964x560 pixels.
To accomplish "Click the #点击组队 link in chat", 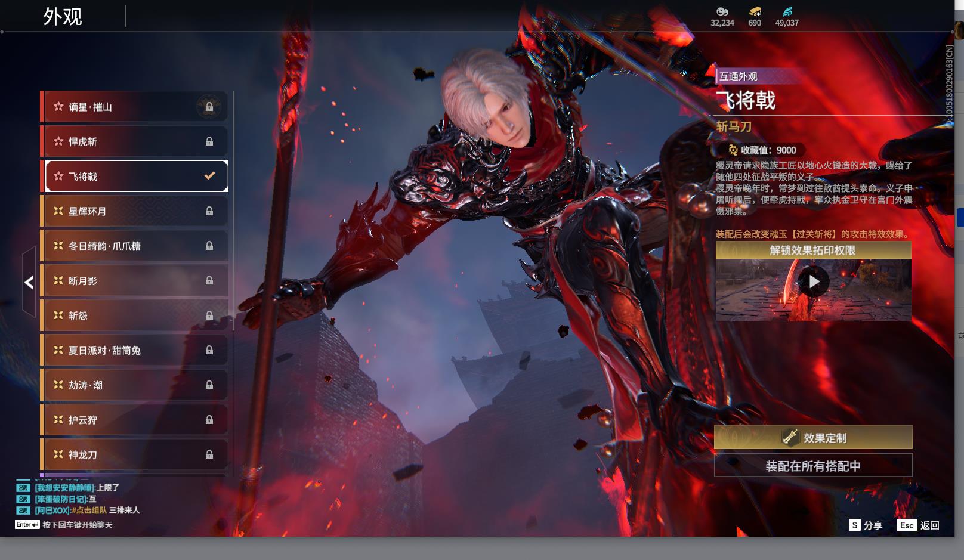I will [x=89, y=511].
